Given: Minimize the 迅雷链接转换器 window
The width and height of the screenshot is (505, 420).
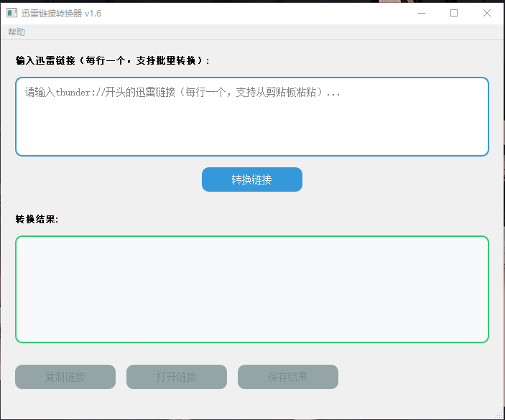Looking at the screenshot, I should coord(422,13).
